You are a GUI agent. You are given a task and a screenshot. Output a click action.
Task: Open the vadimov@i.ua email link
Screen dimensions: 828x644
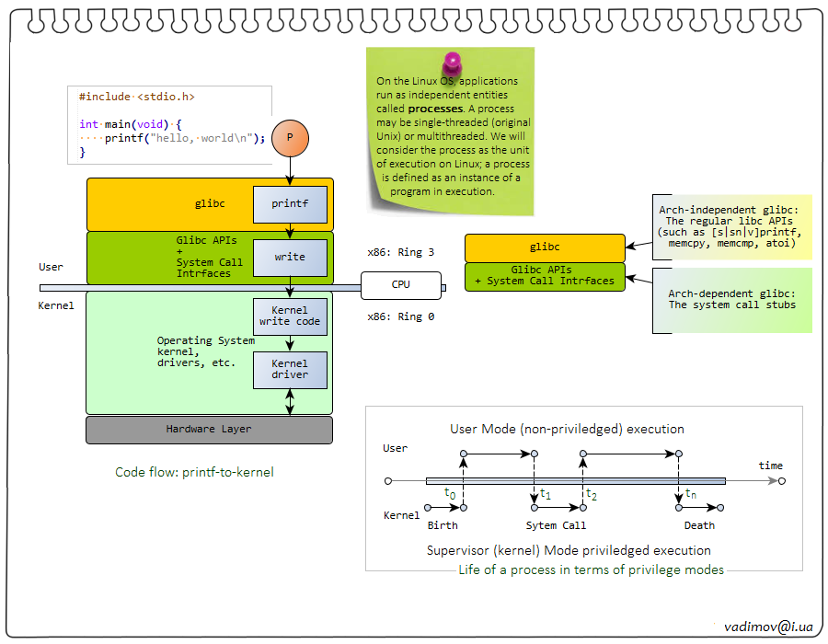point(767,626)
